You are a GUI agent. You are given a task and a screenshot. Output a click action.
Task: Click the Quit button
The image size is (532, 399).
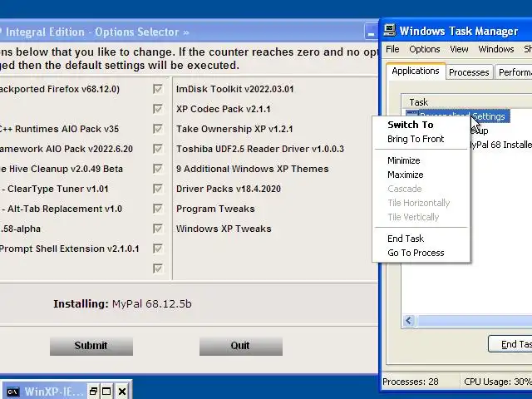(x=240, y=346)
